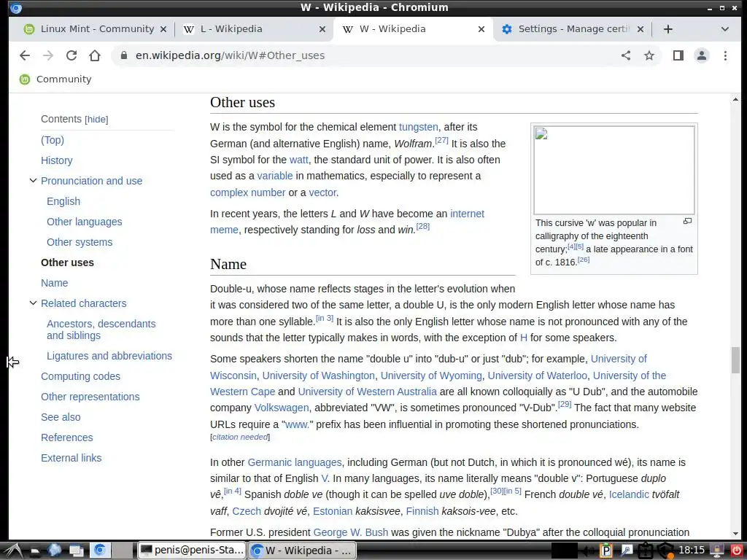Screen dimensions: 747x560
Task: Open the browser home page
Action: tap(95, 55)
